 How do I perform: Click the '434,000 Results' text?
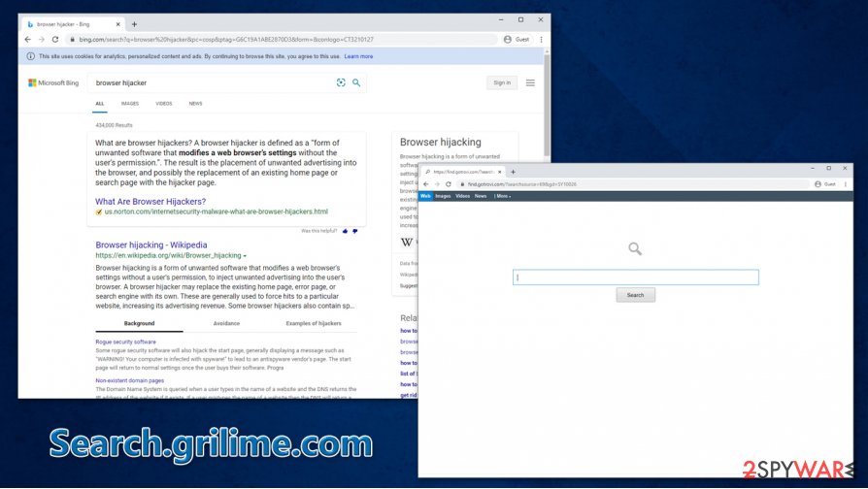(114, 125)
